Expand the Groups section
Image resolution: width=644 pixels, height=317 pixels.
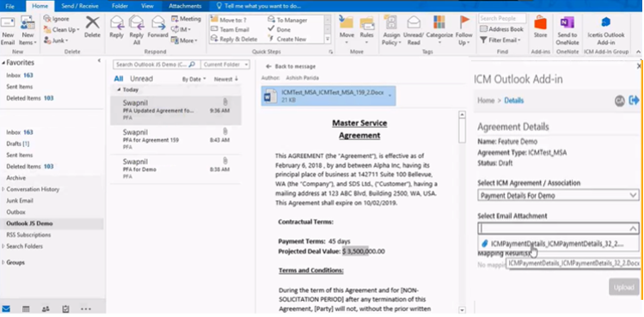coord(3,262)
